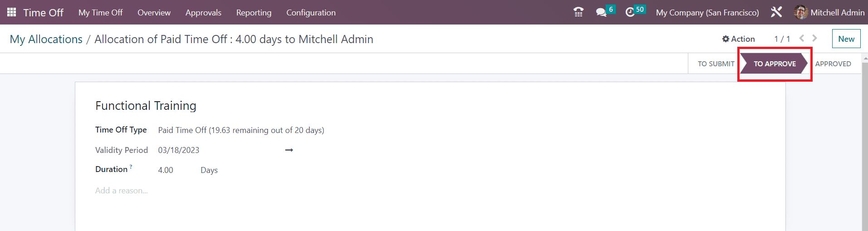
Task: Click Mitchell Admin avatar picture
Action: click(x=801, y=12)
